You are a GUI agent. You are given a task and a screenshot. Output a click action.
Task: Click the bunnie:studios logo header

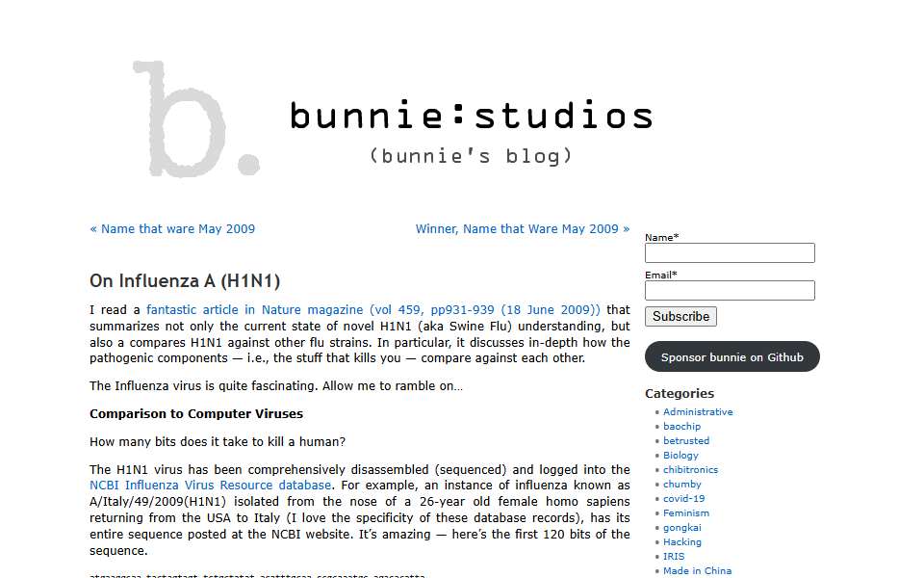click(472, 116)
